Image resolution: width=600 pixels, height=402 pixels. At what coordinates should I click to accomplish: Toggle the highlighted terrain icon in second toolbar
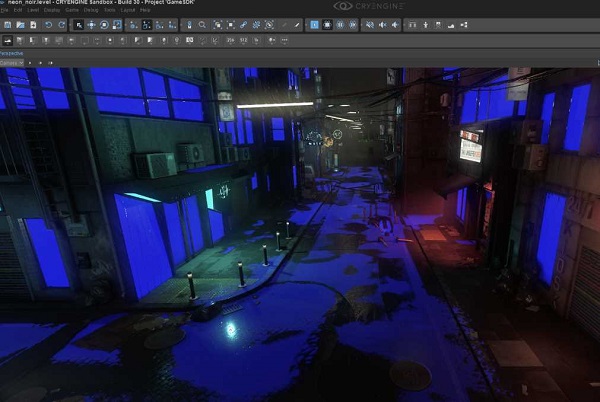click(8, 40)
